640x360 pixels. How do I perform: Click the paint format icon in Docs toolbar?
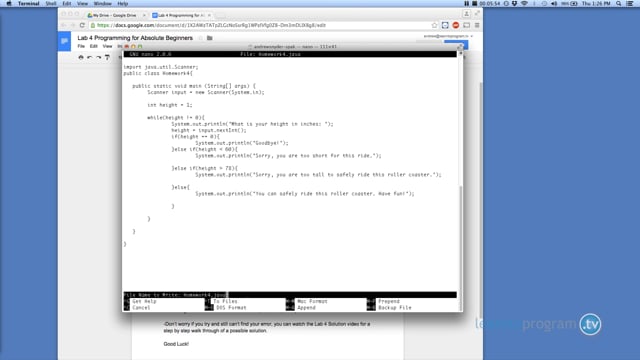tap(107, 58)
